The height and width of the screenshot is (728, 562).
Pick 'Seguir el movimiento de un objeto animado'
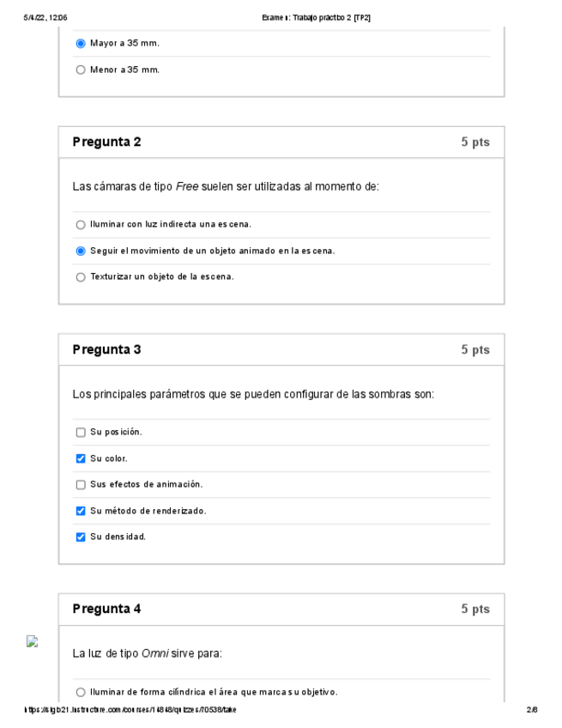pyautogui.click(x=81, y=251)
